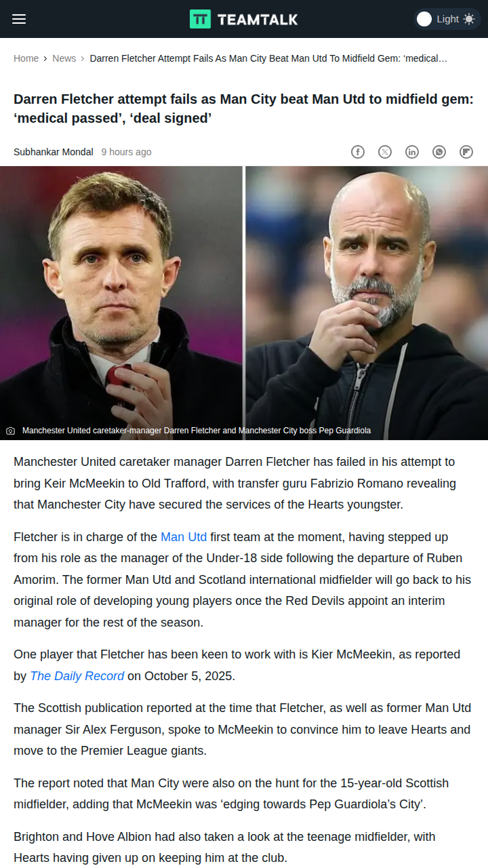Open the News breadcrumb link
Image resolution: width=488 pixels, height=868 pixels.
pyautogui.click(x=64, y=58)
